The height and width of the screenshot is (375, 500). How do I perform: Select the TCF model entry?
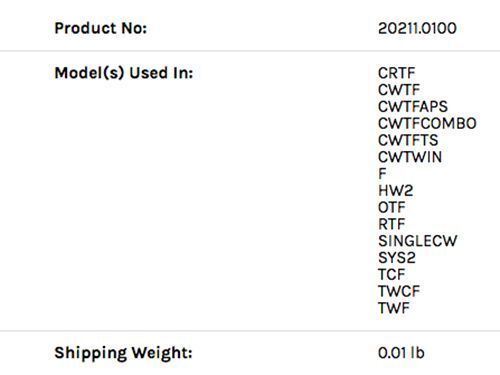pyautogui.click(x=391, y=275)
